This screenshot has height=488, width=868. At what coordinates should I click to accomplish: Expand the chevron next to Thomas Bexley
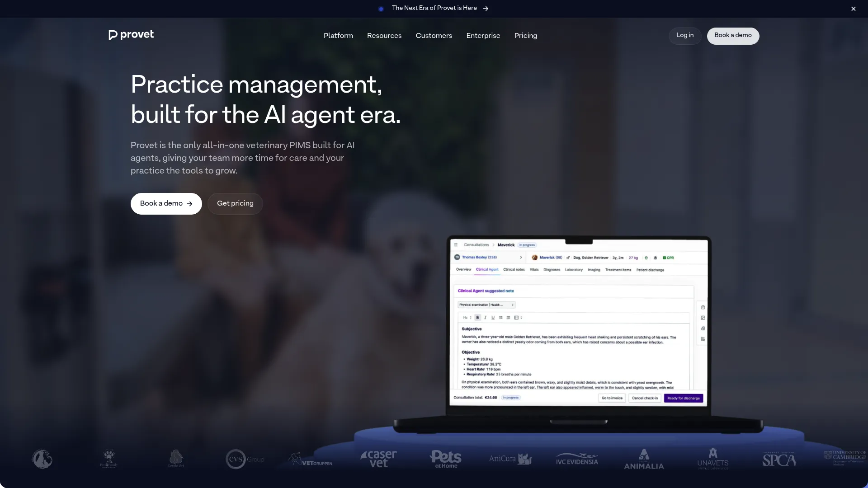521,258
